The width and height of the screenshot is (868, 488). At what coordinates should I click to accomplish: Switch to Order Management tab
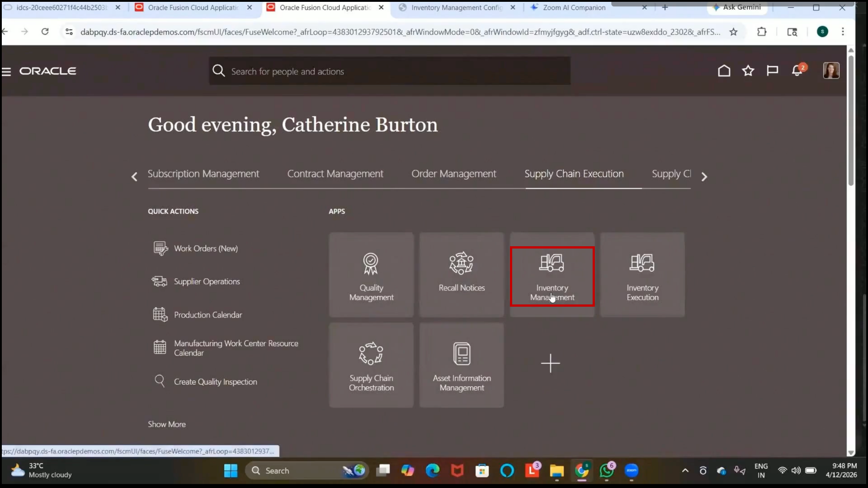pos(453,174)
